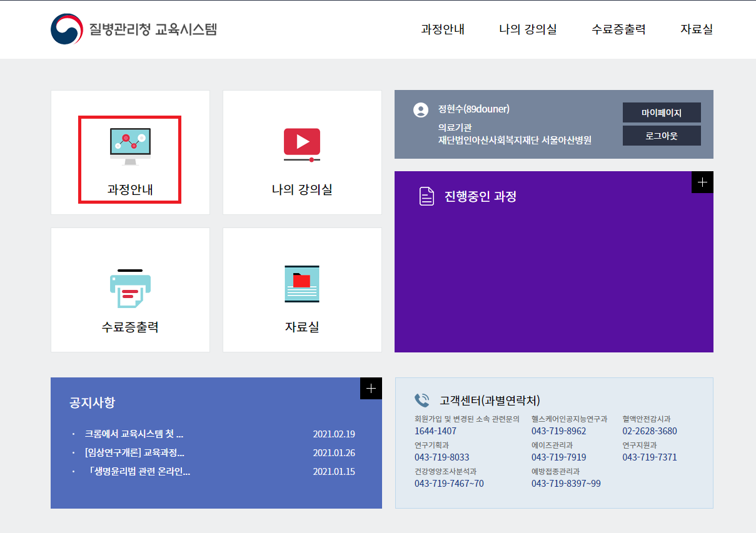Open 나의 강의실 video play icon

pyautogui.click(x=302, y=145)
